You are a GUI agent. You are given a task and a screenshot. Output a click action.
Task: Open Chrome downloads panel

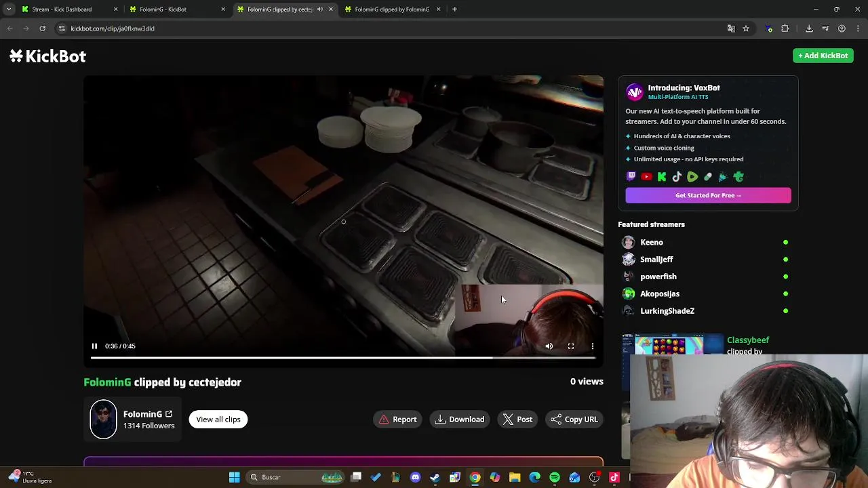pyautogui.click(x=809, y=28)
